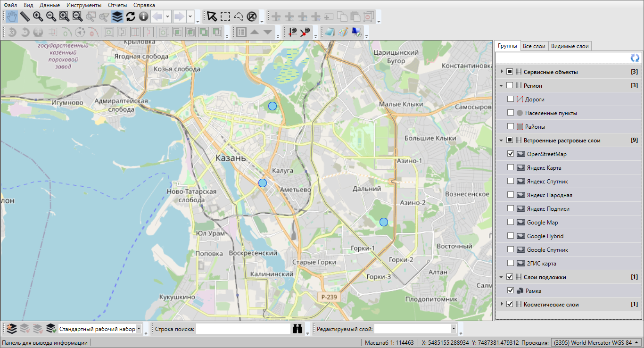Switch to the Видимые слои tab
This screenshot has height=348, width=644.
[x=570, y=46]
